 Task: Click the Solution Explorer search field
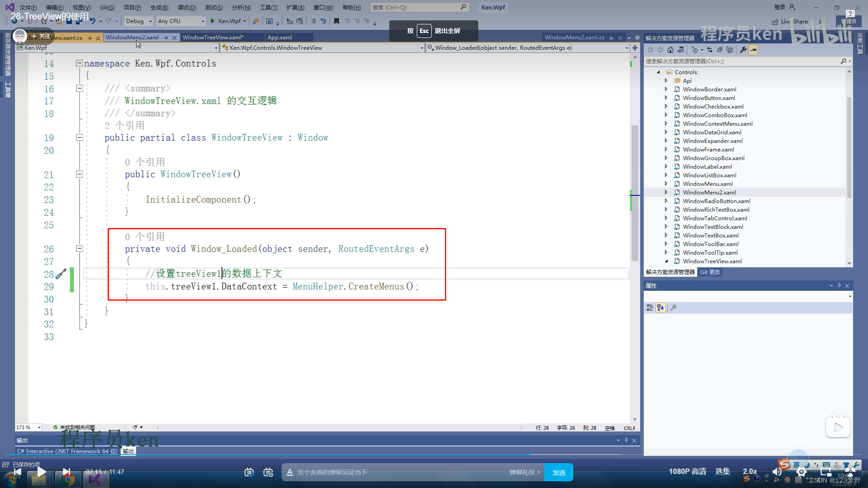(x=748, y=61)
